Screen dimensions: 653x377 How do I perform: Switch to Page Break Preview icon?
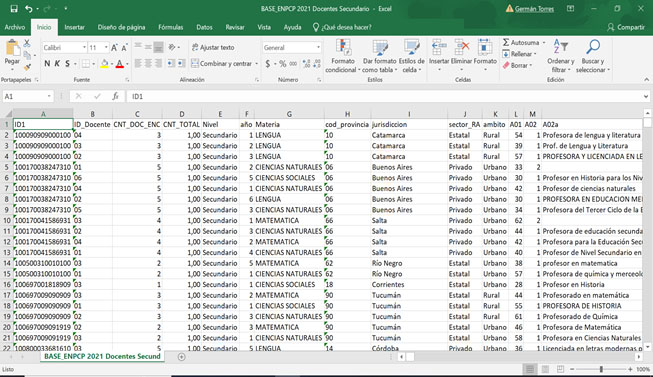(561, 369)
